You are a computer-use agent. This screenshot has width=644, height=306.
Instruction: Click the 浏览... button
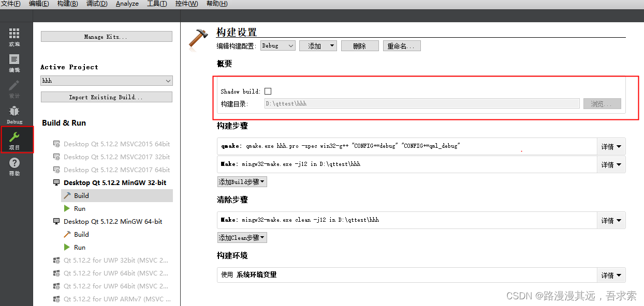602,104
